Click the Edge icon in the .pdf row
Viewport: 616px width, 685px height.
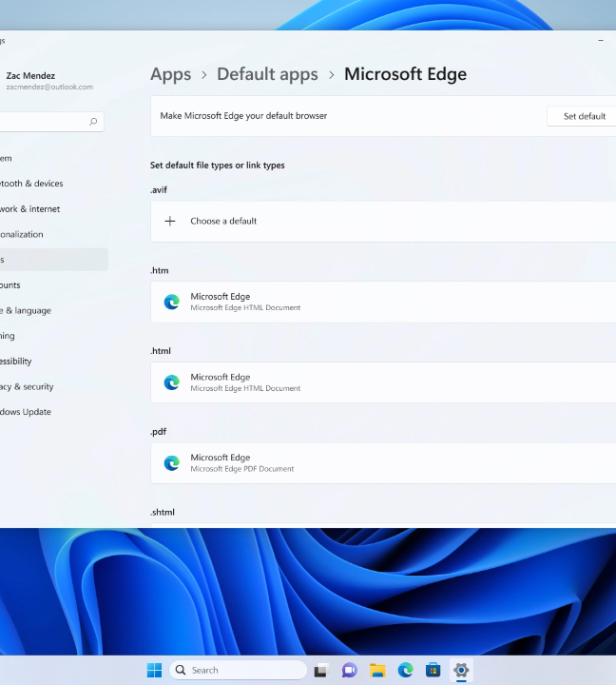(171, 463)
